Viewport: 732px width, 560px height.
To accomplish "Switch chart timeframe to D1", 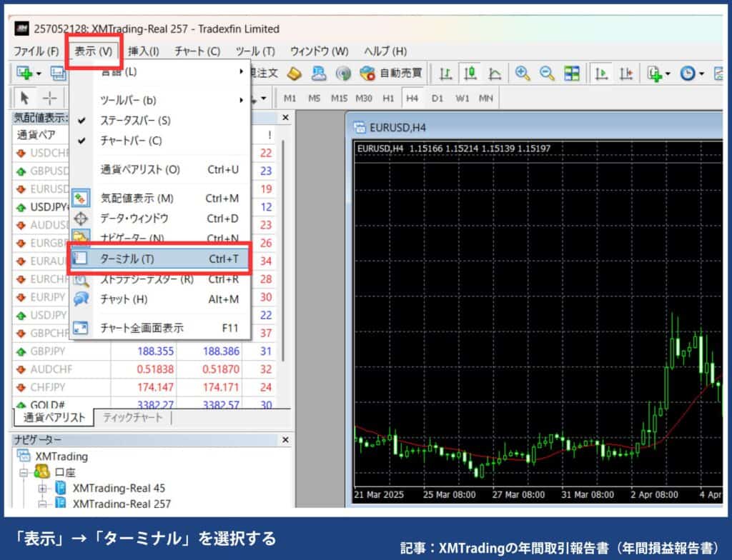I will point(437,98).
